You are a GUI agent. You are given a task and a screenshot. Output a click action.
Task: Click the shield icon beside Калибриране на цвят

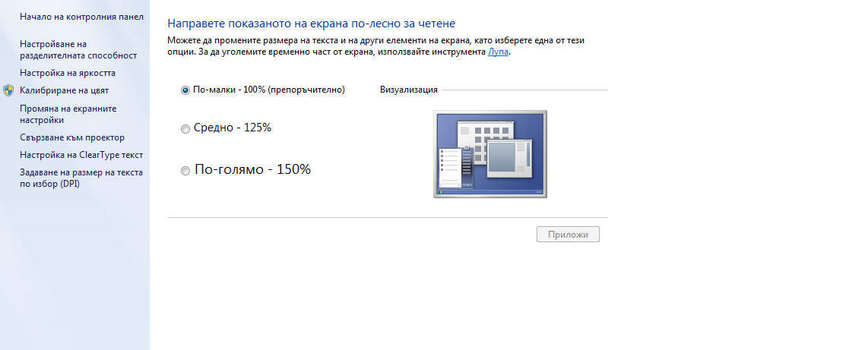coord(8,90)
